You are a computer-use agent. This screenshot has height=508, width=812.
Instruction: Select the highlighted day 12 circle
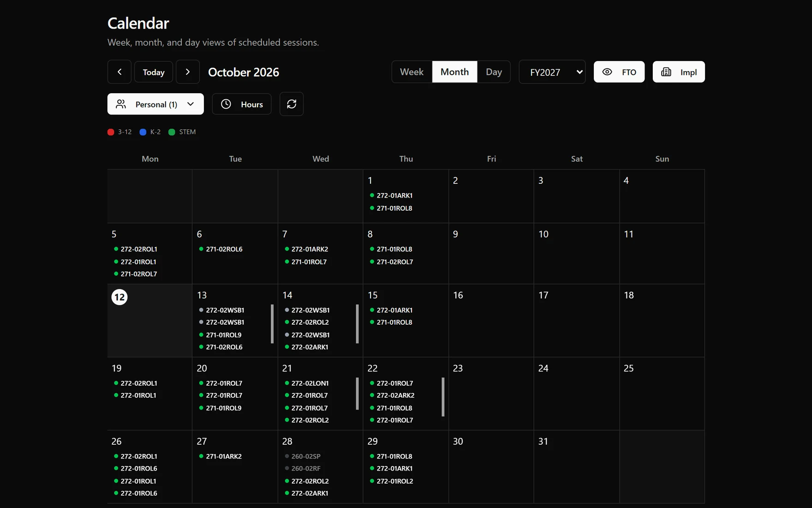pos(119,297)
